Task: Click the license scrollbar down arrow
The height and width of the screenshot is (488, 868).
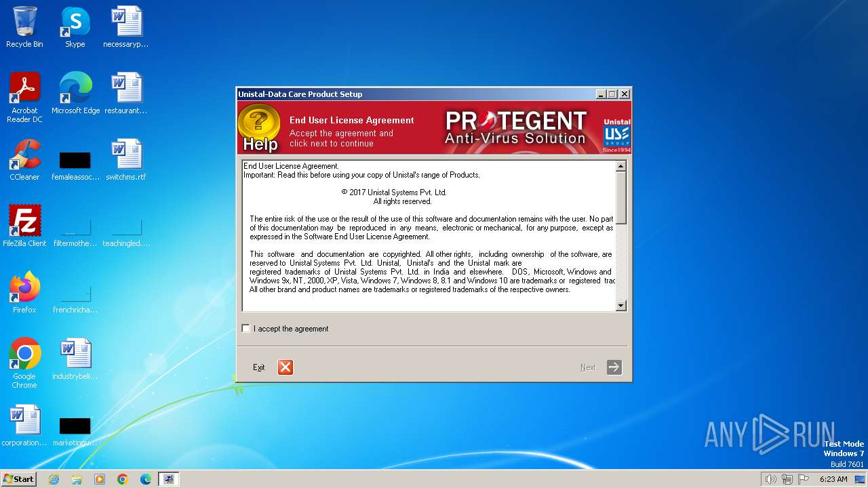Action: click(620, 306)
